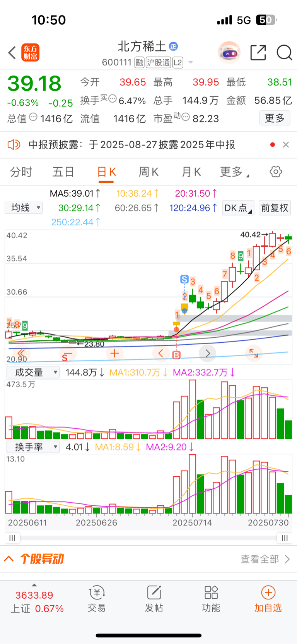The width and height of the screenshot is (297, 644).
Task: Open the robot assistant avatar
Action: [229, 53]
